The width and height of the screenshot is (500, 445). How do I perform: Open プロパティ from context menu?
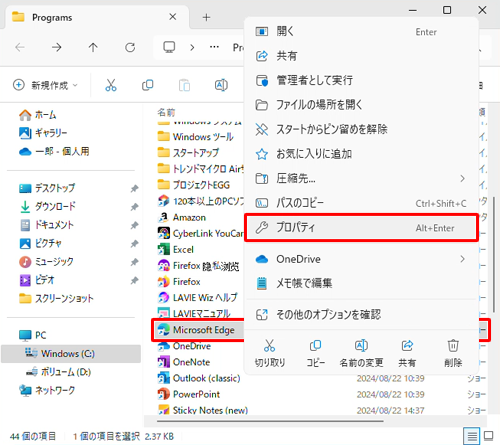click(x=362, y=228)
